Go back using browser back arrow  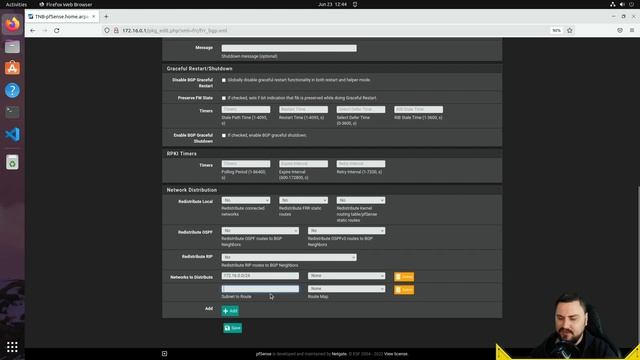tap(33, 31)
